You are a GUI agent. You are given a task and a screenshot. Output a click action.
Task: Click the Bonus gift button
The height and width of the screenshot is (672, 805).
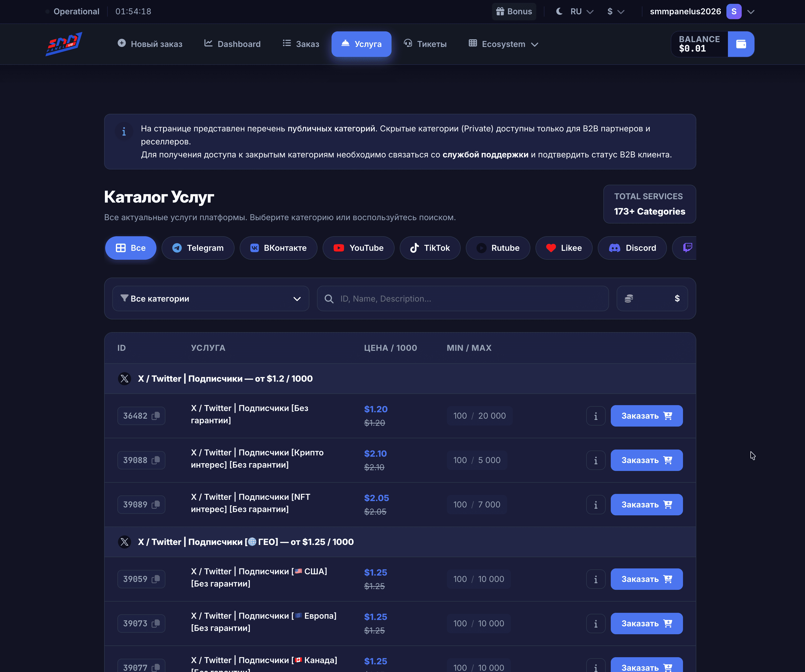(x=514, y=11)
